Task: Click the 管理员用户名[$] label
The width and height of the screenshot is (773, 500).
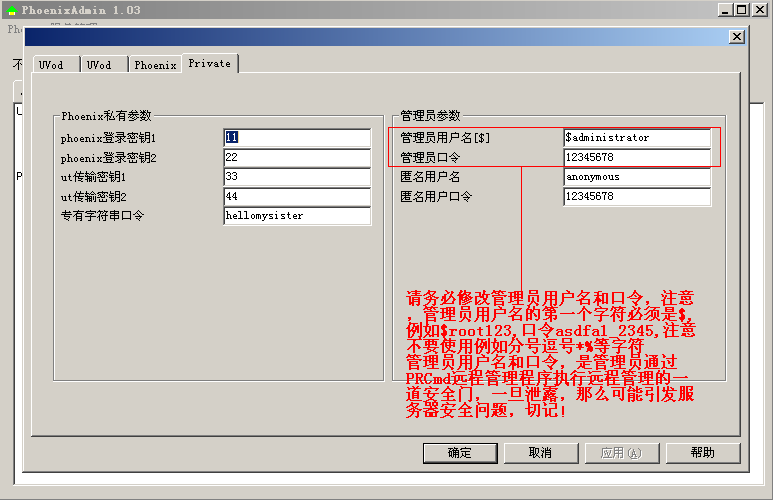Action: [445, 138]
